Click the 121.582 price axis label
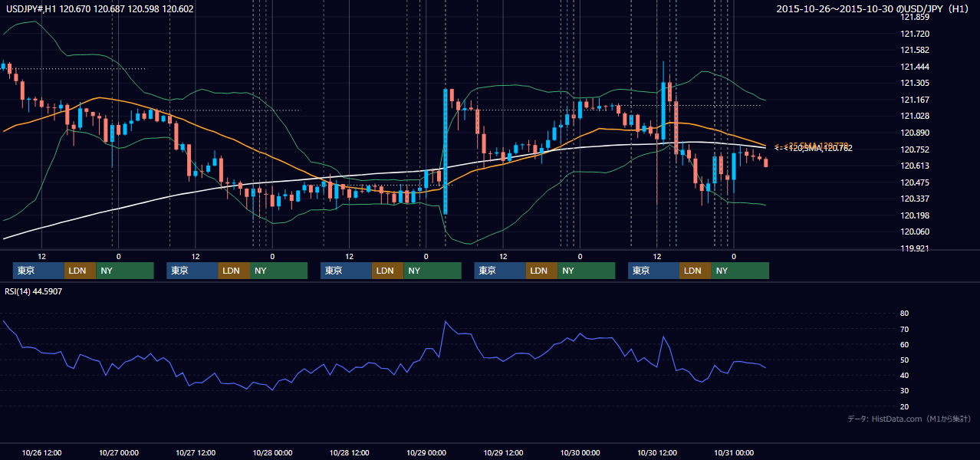Viewport: 980px width, 460px height. click(915, 50)
